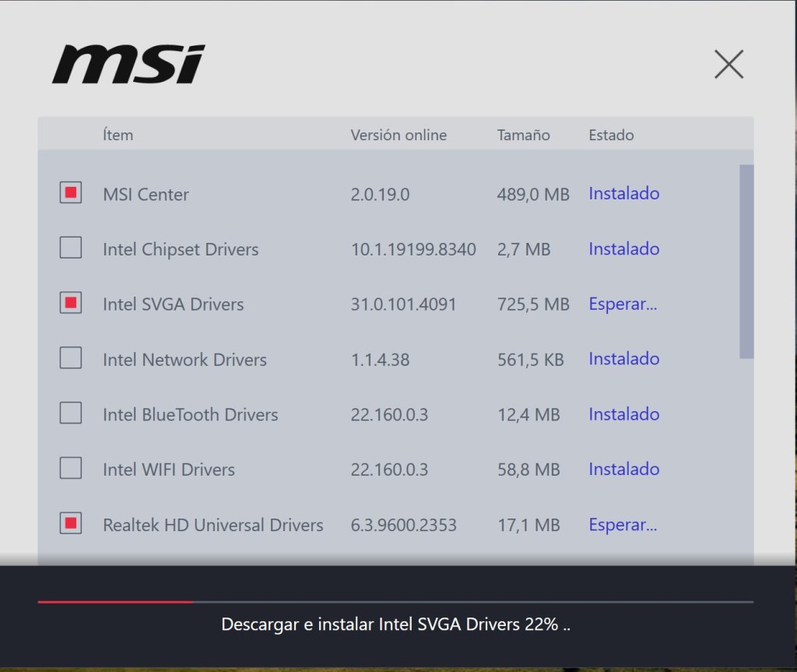Click the 725,5 MB size value
This screenshot has width=797, height=672.
(x=533, y=304)
